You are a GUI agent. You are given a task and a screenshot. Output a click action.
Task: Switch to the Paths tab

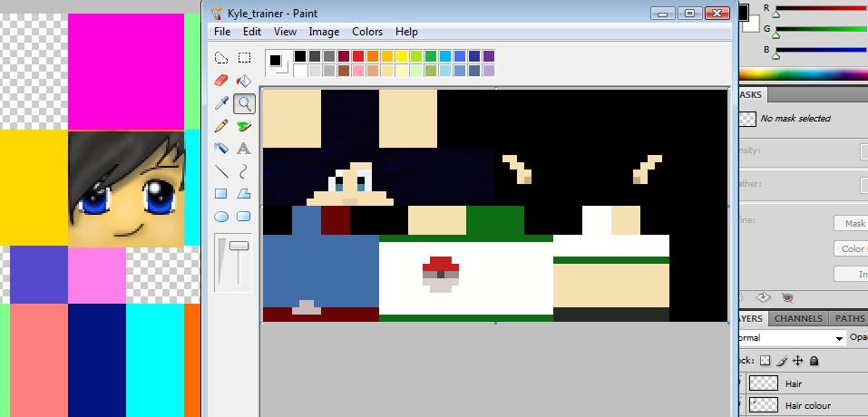[x=849, y=319]
